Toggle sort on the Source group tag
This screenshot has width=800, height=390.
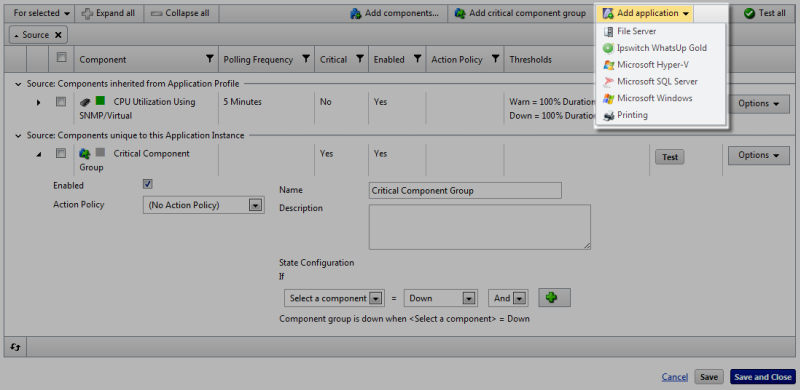pos(31,35)
